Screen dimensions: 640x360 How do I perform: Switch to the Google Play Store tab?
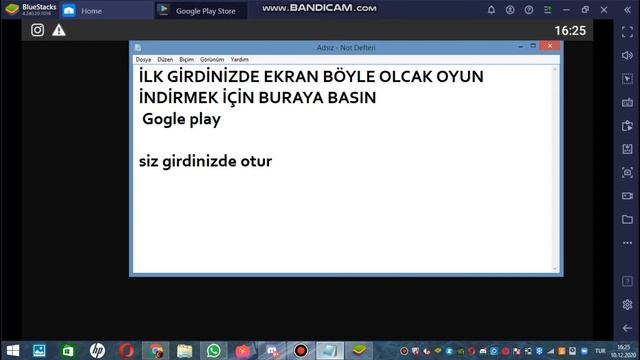tap(201, 11)
